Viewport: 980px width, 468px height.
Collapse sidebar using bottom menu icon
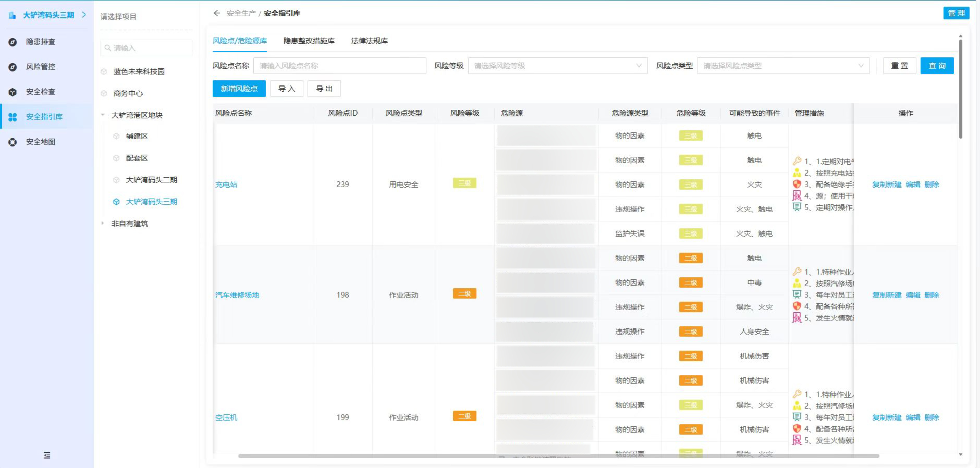click(47, 455)
